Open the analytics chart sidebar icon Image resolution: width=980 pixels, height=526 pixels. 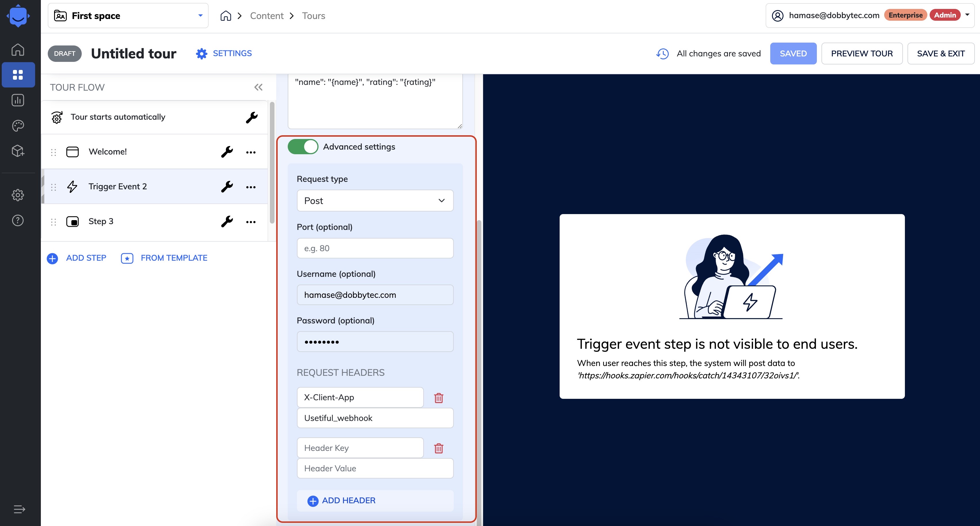pos(18,100)
